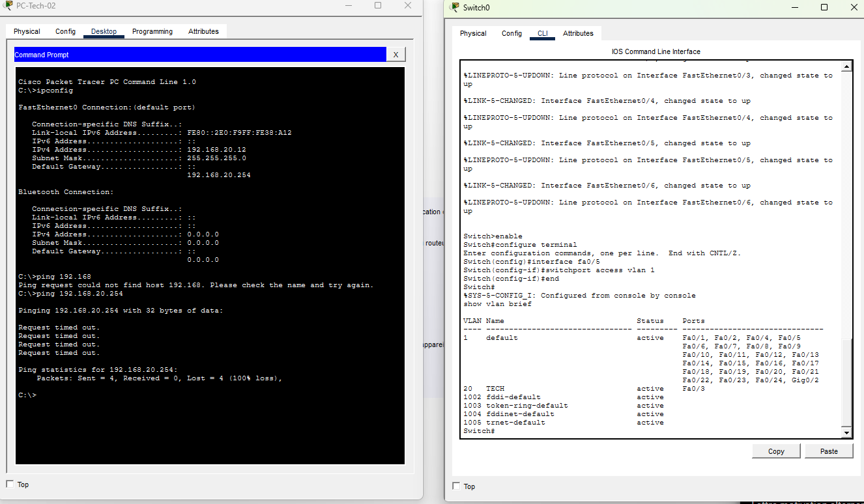
Task: Click the Subnet Mask 255.255.255.0 line
Action: (139, 158)
